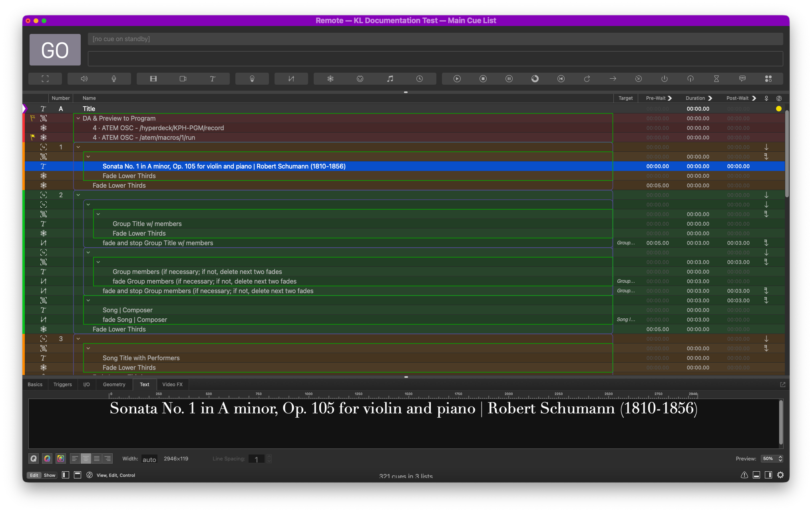The height and width of the screenshot is (512, 812).
Task: Align text right
Action: (x=107, y=458)
